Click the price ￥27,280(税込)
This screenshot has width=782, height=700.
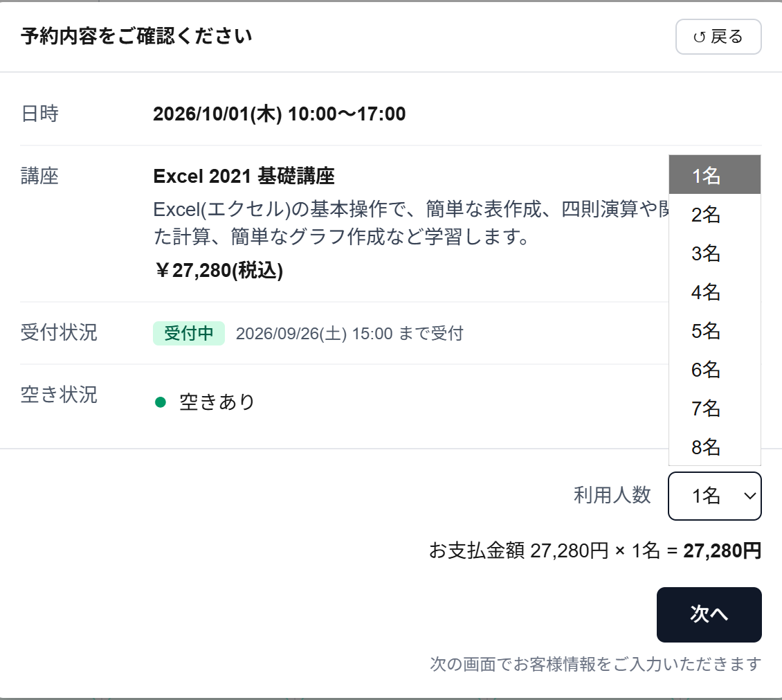point(219,271)
